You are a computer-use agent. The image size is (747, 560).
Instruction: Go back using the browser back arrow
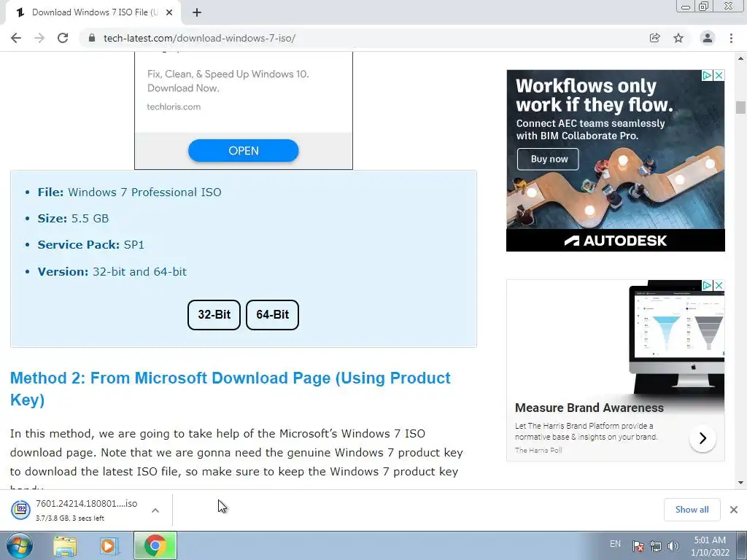tap(16, 38)
